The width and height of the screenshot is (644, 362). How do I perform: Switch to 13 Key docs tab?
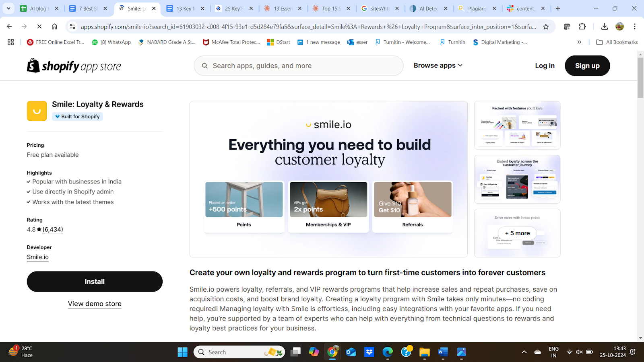[x=186, y=8]
